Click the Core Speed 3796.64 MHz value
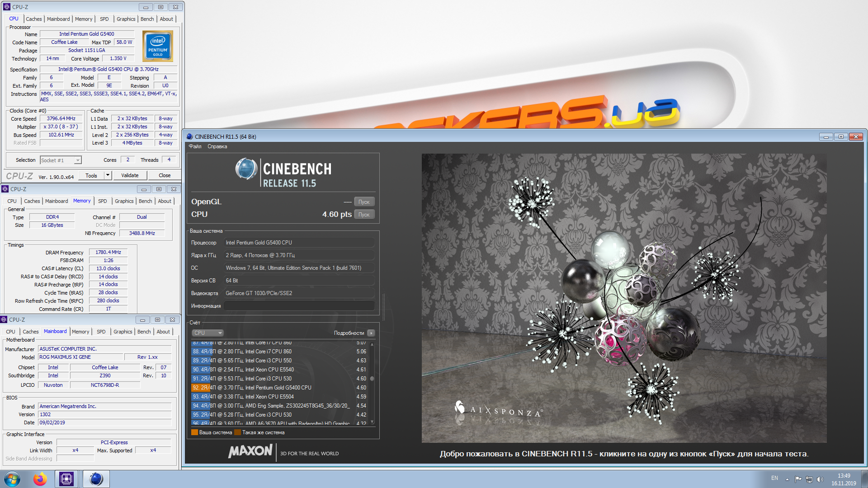This screenshot has height=488, width=868. tap(61, 118)
